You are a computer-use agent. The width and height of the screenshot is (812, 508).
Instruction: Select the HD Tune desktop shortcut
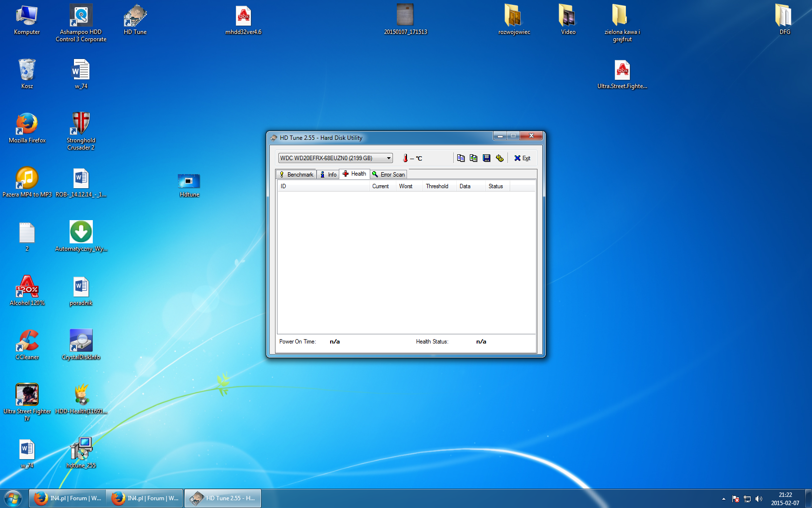(135, 20)
